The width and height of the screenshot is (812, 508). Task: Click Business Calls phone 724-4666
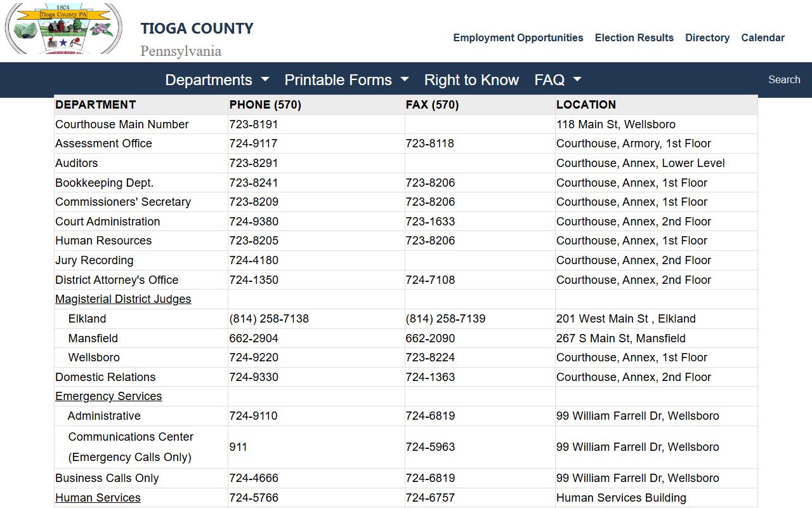pos(254,478)
